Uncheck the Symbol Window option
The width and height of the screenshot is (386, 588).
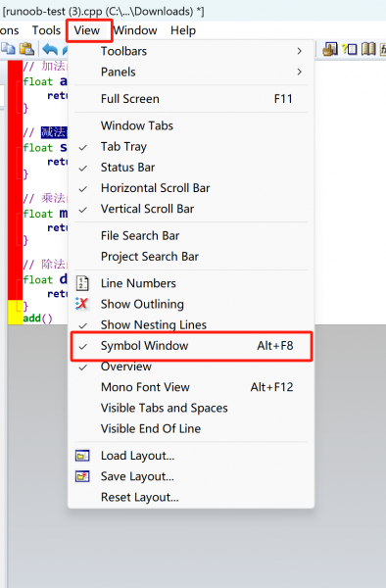click(x=191, y=346)
